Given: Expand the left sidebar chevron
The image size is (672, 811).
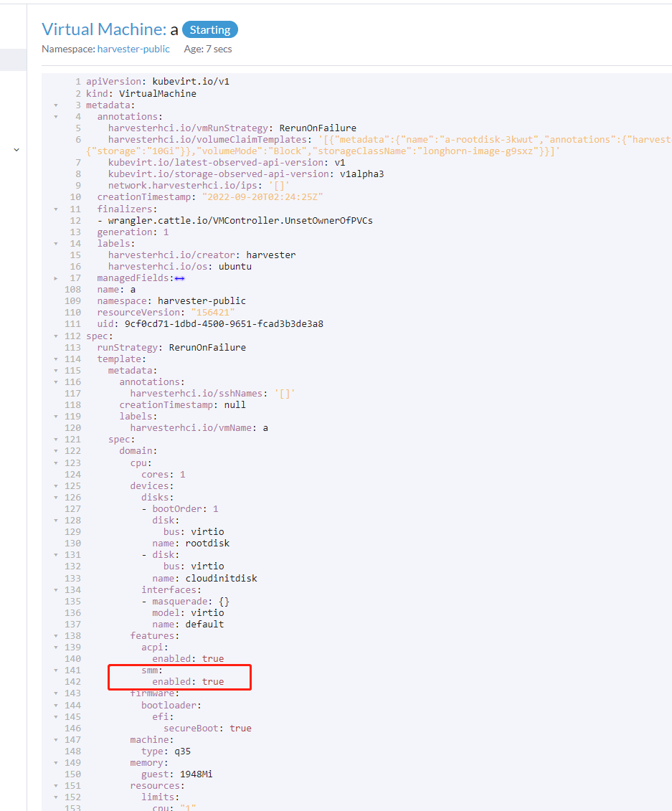Looking at the screenshot, I should (16, 149).
